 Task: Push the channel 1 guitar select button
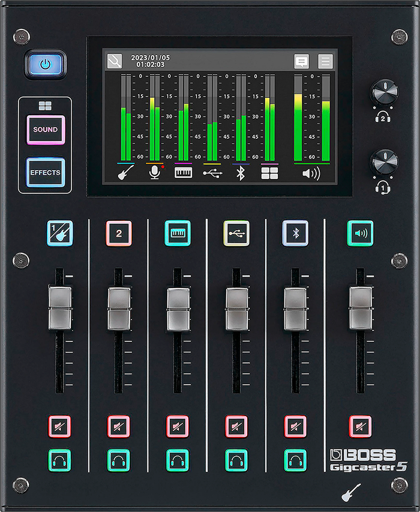click(60, 233)
